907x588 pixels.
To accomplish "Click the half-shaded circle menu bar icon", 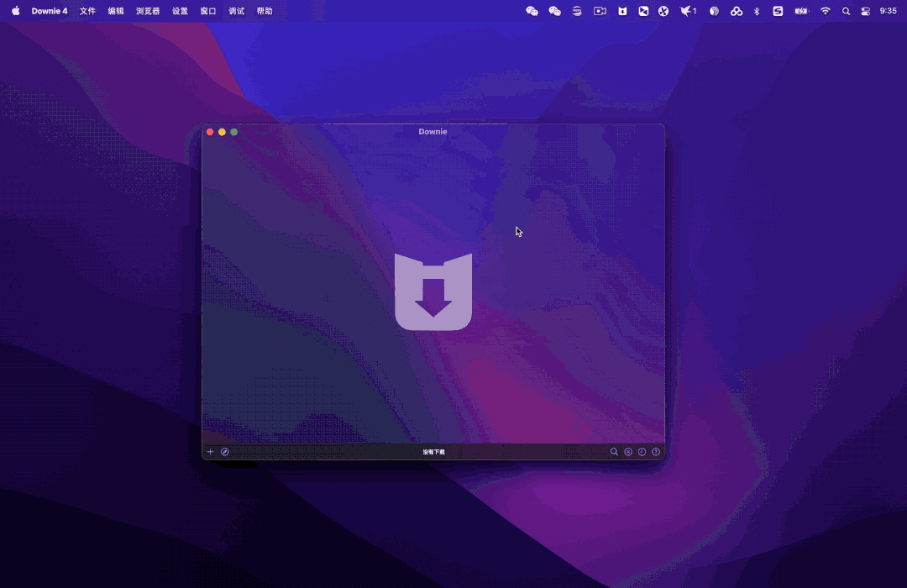I will coord(715,11).
